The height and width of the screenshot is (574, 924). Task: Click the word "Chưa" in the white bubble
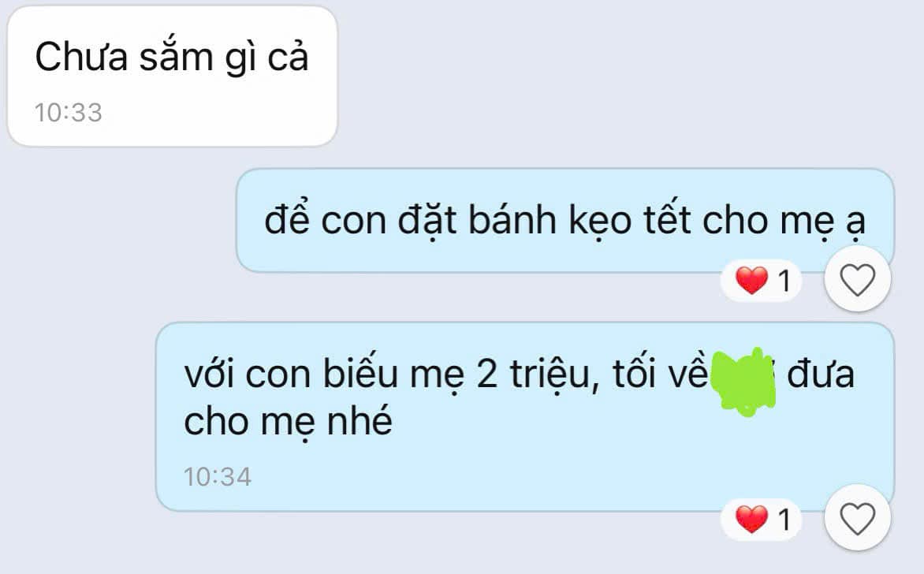tap(81, 58)
